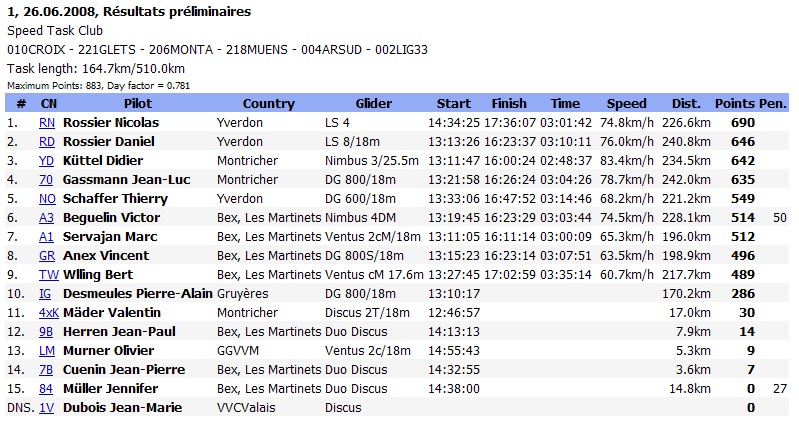The width and height of the screenshot is (799, 427).
Task: Click the RD competition number link
Action: click(47, 141)
